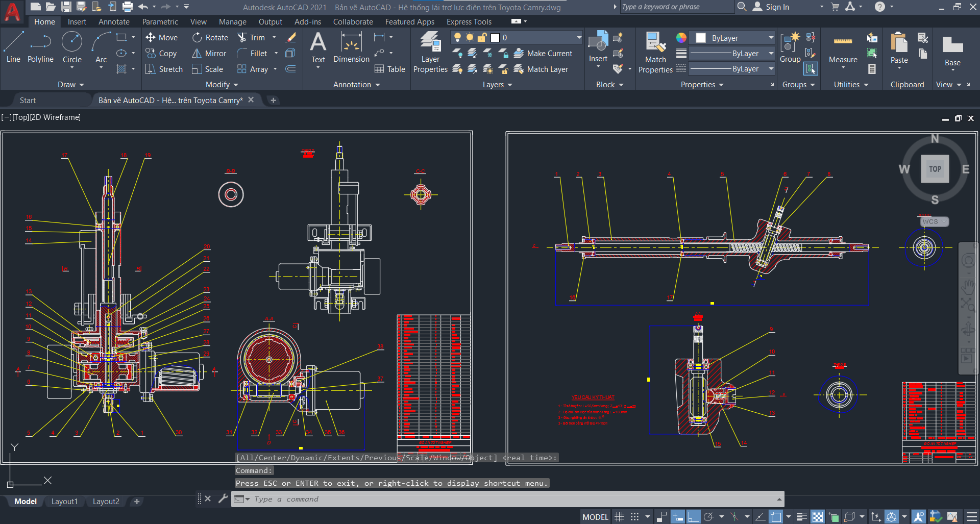
Task: Choose the Stretch command
Action: point(164,69)
